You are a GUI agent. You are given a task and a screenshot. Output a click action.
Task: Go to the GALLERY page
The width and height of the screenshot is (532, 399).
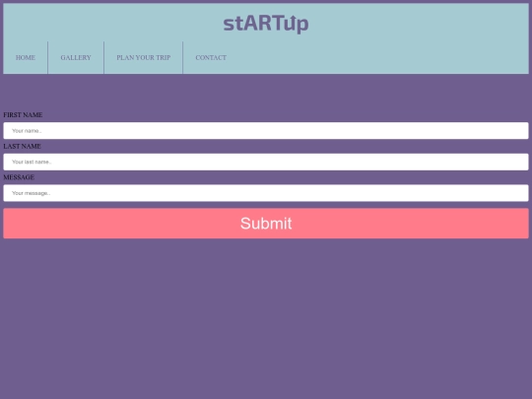(76, 58)
